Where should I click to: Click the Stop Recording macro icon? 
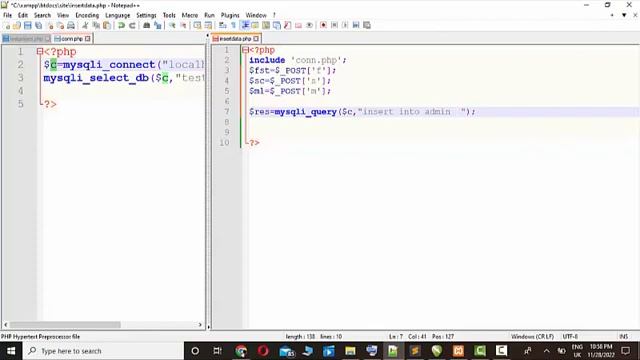click(x=334, y=25)
